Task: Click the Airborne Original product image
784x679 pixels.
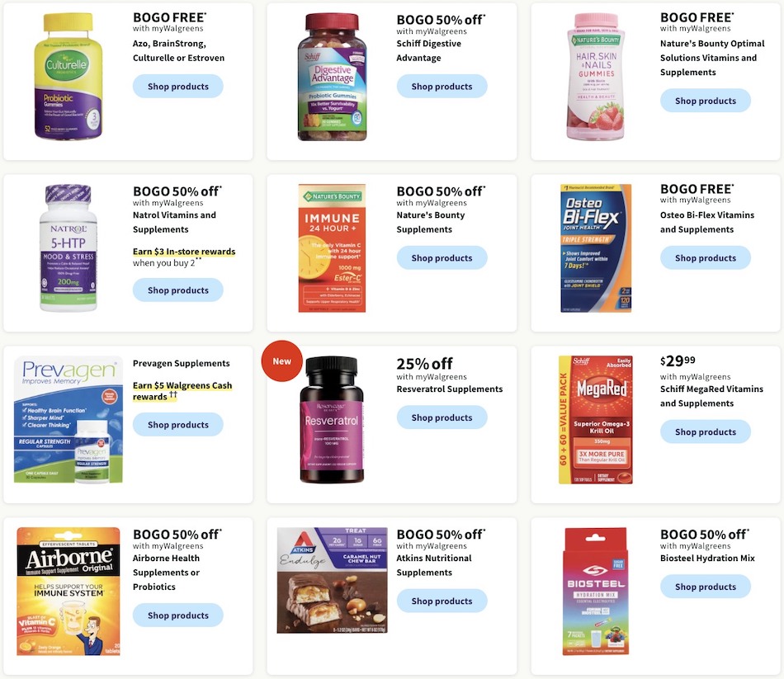Action: [68, 591]
